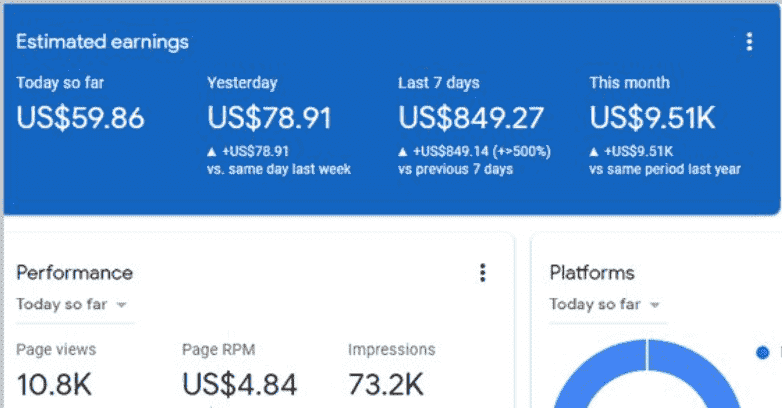782x414 pixels.
Task: Select the Page RPM US$4.84 metric
Action: (239, 383)
